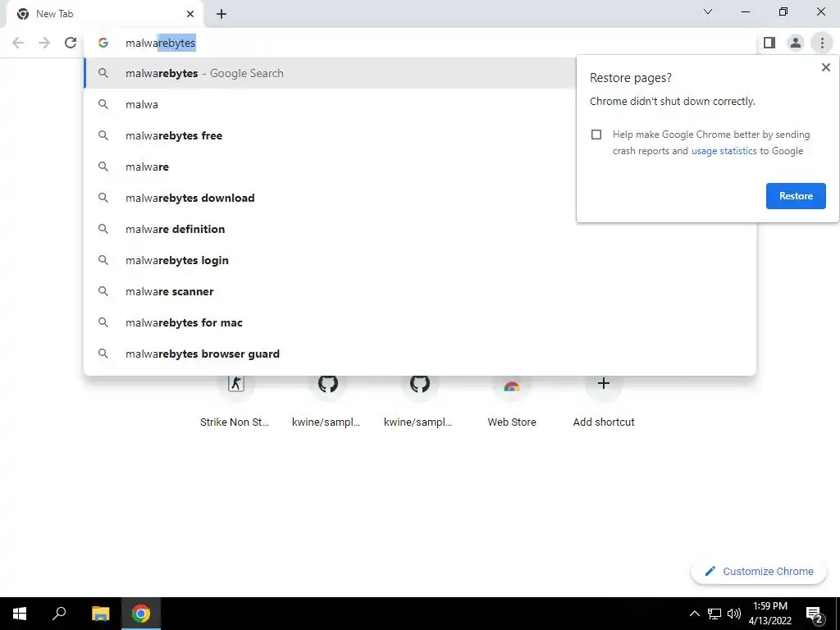Open a new tab with the plus icon
Image resolution: width=840 pixels, height=630 pixels.
click(221, 14)
